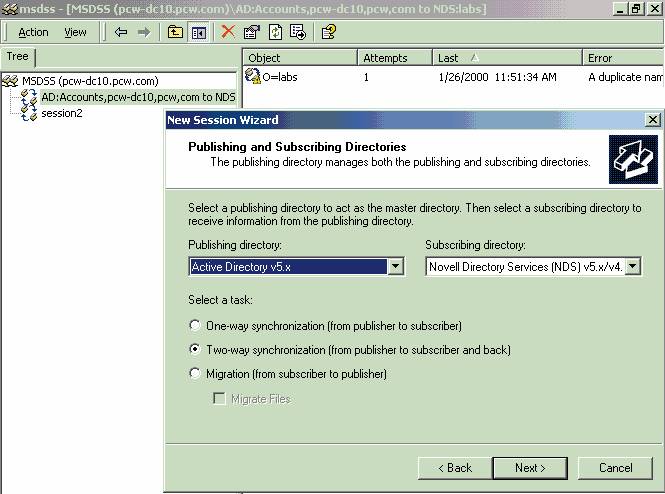Sort by the Object column header
This screenshot has width=665, height=494.
(300, 58)
